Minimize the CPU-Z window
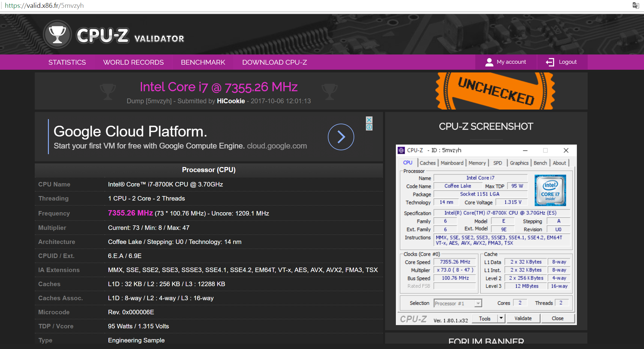 click(x=525, y=150)
